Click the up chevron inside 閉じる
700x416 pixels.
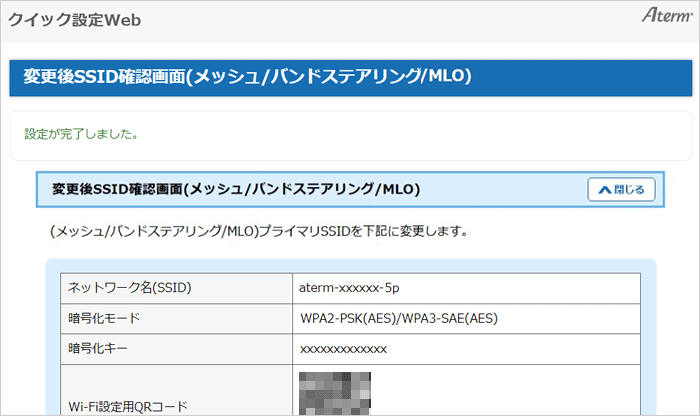[x=604, y=189]
